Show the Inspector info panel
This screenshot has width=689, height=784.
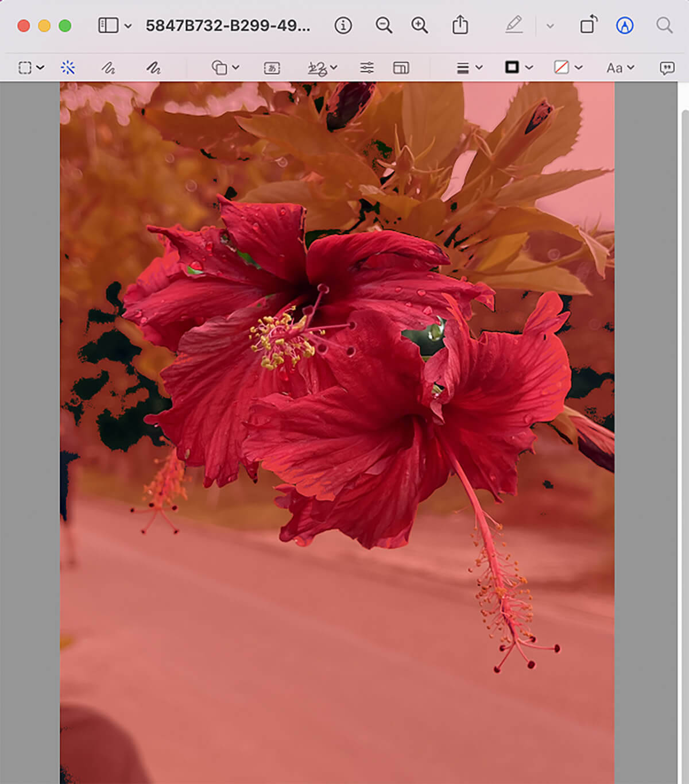(x=343, y=25)
